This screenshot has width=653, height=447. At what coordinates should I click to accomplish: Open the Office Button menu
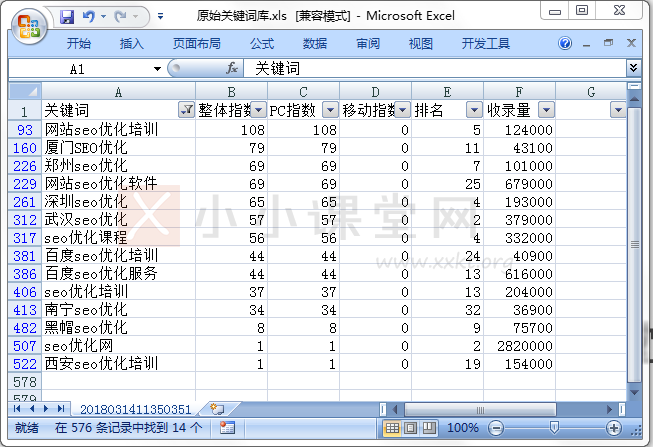tap(29, 27)
